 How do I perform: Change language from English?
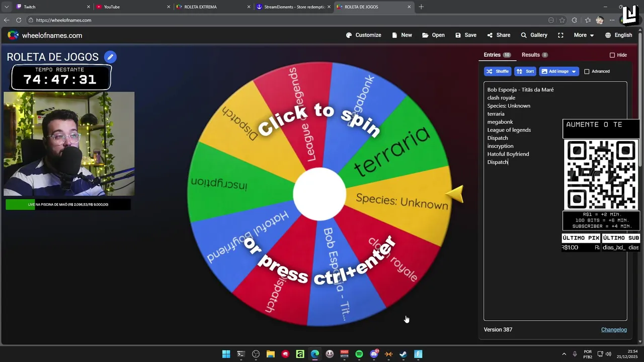(618, 35)
